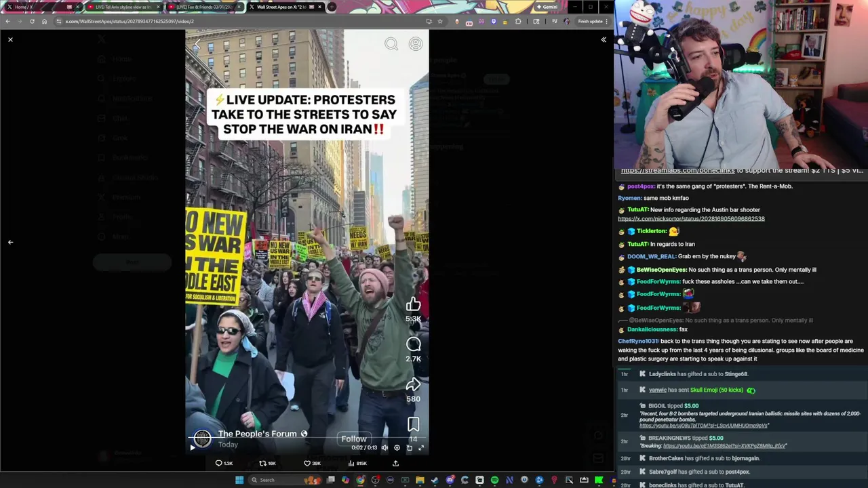Open The People's Forum profile avatar
Viewport: 868px width, 488px height.
[202, 439]
